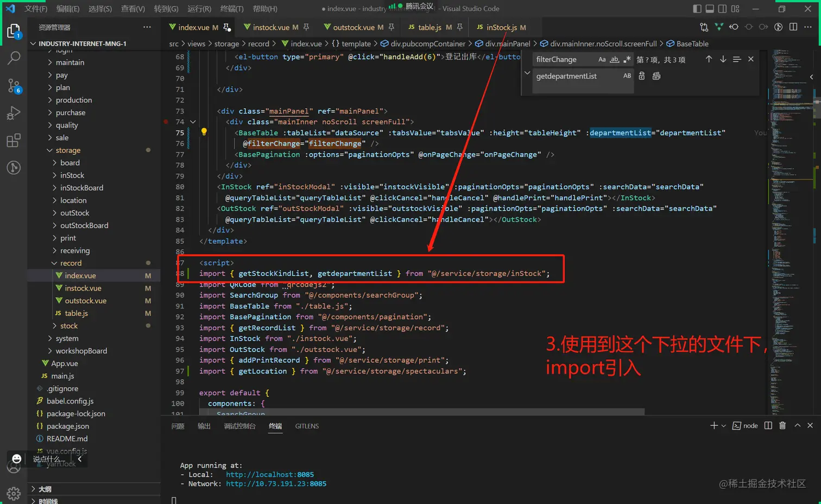This screenshot has width=821, height=504.
Task: Open editor More Actions ellipsis menu
Action: [x=808, y=27]
